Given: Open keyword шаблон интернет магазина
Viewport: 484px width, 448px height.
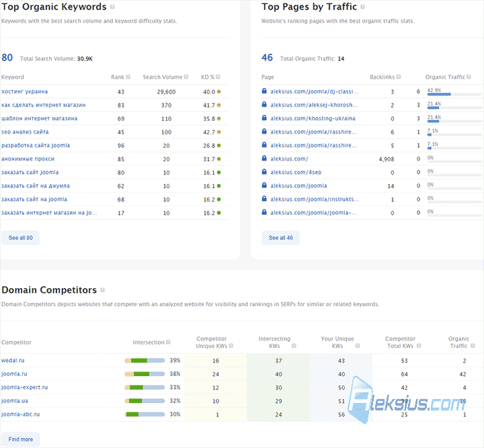Looking at the screenshot, I should [x=40, y=118].
